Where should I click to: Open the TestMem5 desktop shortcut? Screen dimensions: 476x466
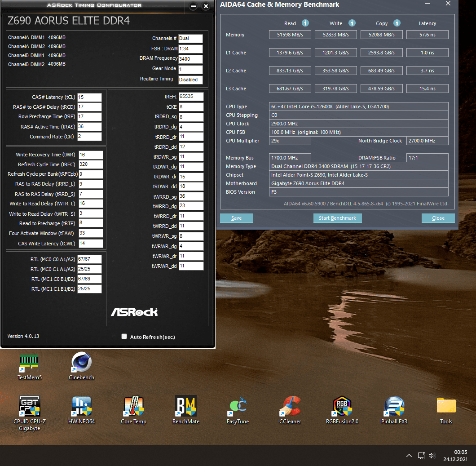coord(30,367)
